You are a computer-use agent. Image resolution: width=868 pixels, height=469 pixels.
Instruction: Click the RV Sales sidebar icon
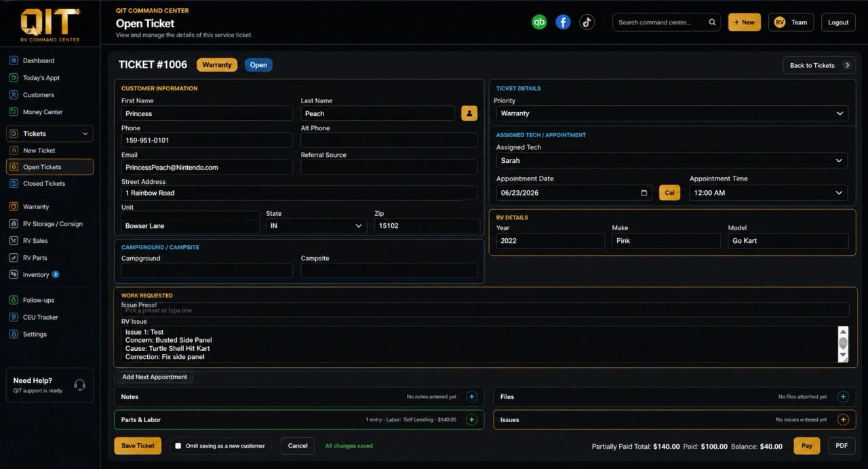pyautogui.click(x=14, y=240)
